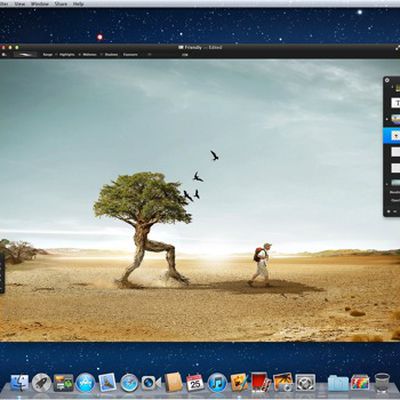
Task: Launch the App Store from Dock
Action: pyautogui.click(x=85, y=382)
